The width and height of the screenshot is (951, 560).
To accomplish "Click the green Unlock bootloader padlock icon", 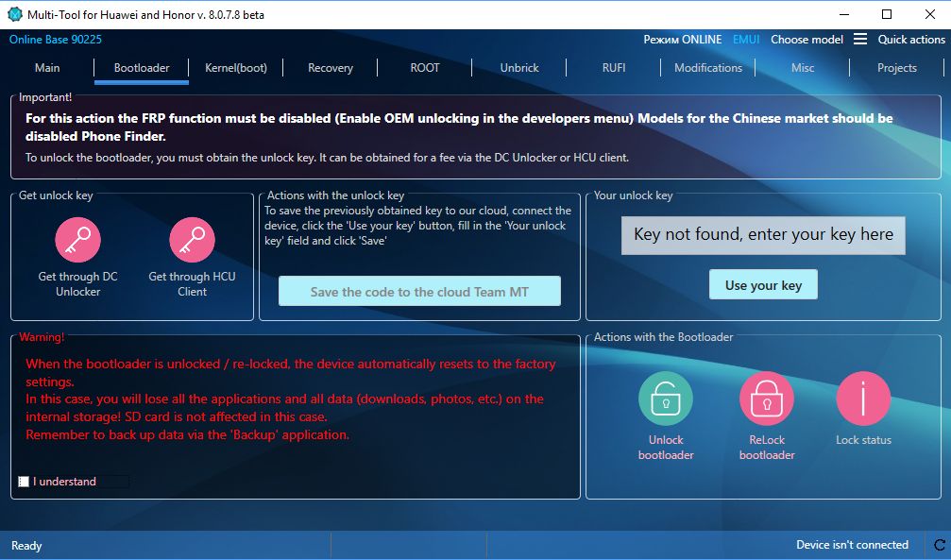I will coord(665,399).
